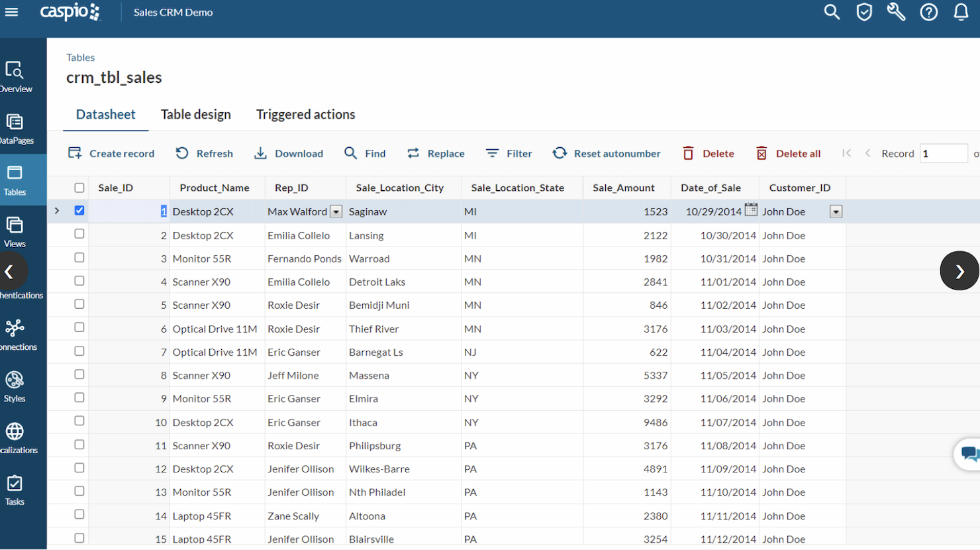980x550 pixels.
Task: Open the chat support bubble
Action: pos(968,454)
